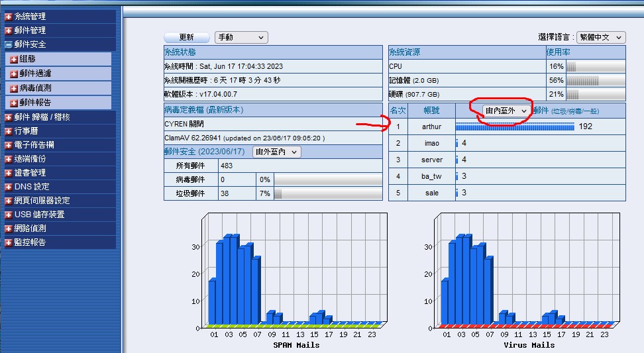Click the arthur account name
Screen dimensions: 644x353
pos(431,126)
